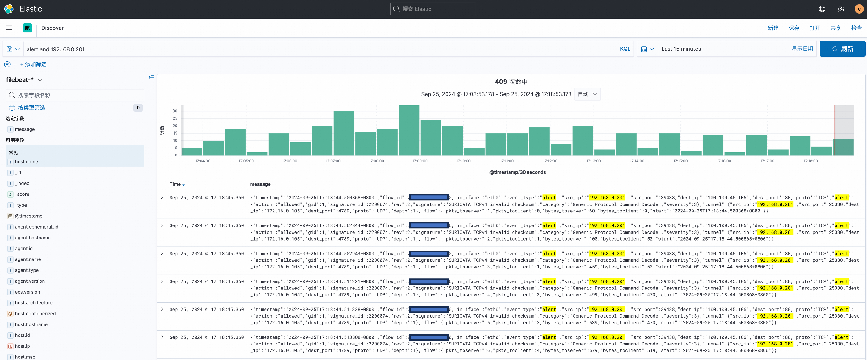The width and height of the screenshot is (868, 360).
Task: Select the _type field in sidebar
Action: [21, 205]
